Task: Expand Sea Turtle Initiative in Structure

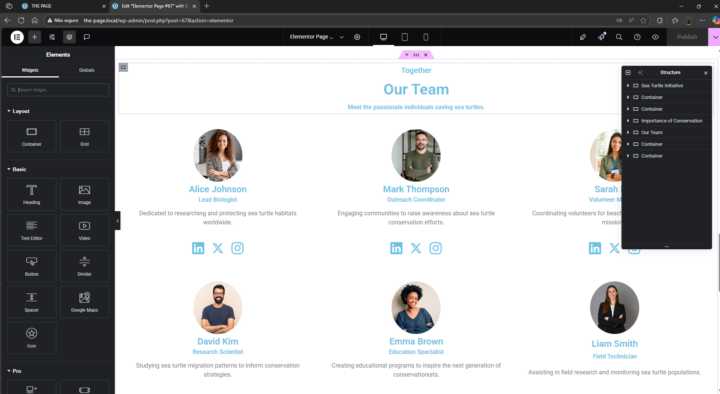Action: tap(628, 85)
